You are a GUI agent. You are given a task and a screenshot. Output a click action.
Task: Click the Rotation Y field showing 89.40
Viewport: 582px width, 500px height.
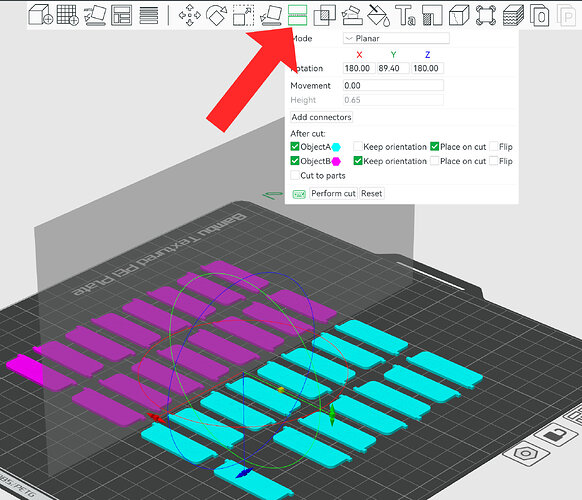393,68
